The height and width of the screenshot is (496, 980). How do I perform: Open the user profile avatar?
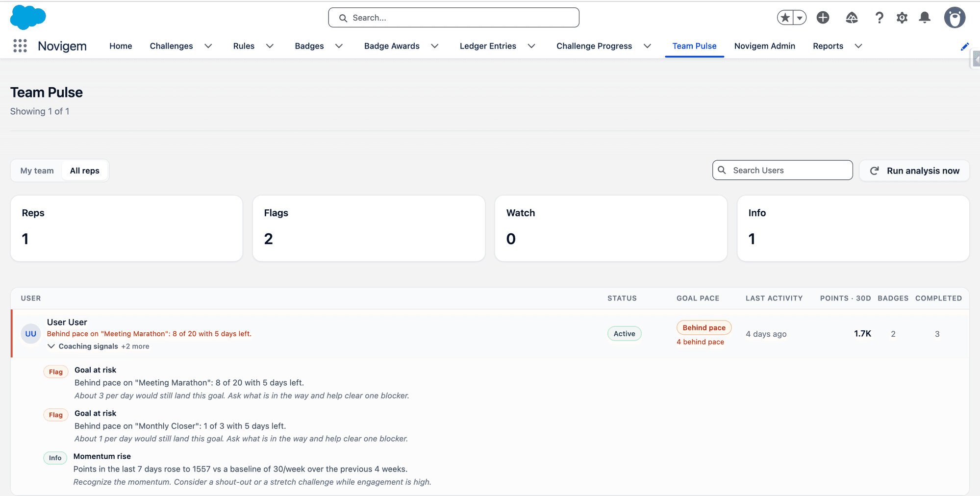pos(955,18)
